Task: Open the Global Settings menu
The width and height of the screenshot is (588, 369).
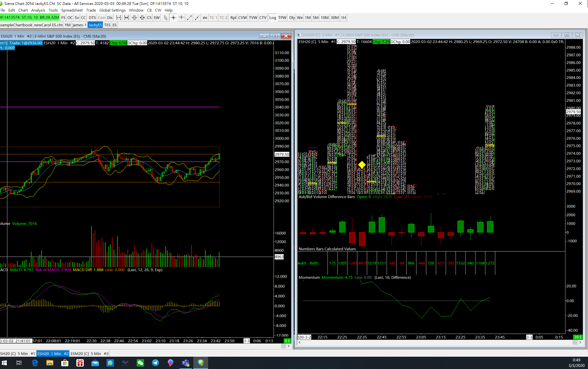Action: point(112,10)
